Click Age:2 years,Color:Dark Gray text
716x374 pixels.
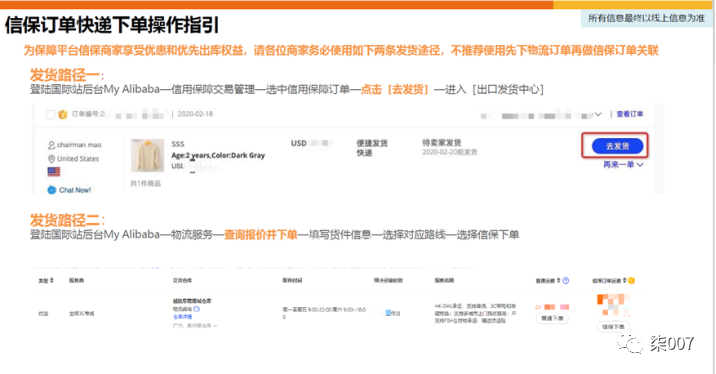(x=218, y=155)
